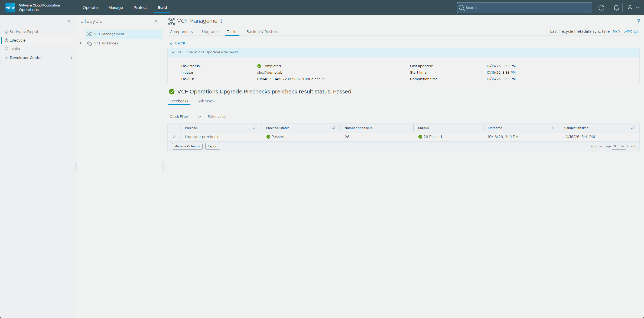644x318 pixels.
Task: Click the Developer Center item
Action: (x=26, y=58)
